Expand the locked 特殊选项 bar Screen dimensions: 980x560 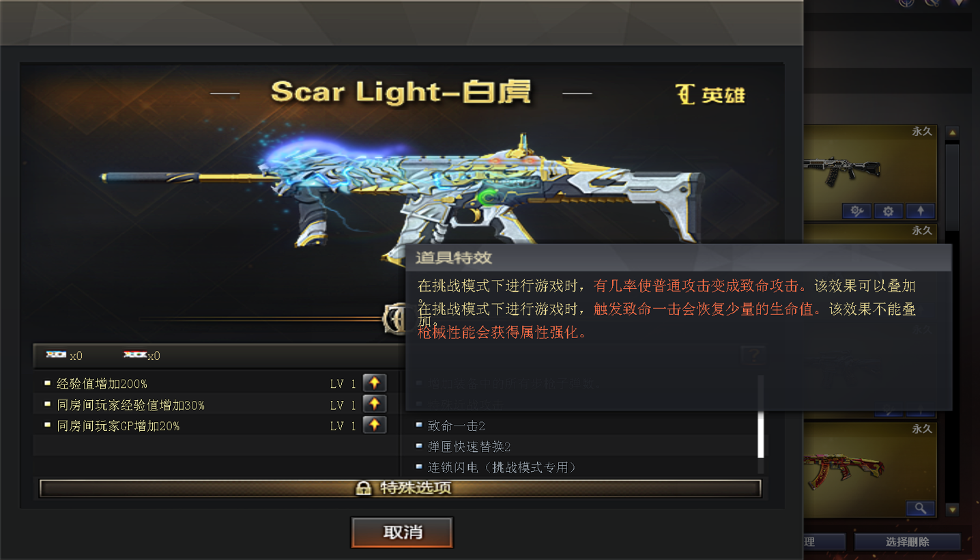coord(401,488)
